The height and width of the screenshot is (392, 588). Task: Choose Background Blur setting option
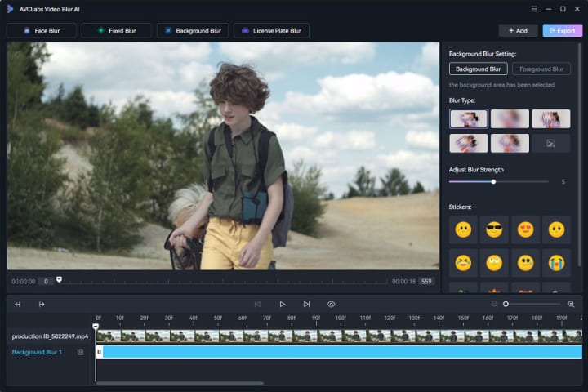point(478,69)
